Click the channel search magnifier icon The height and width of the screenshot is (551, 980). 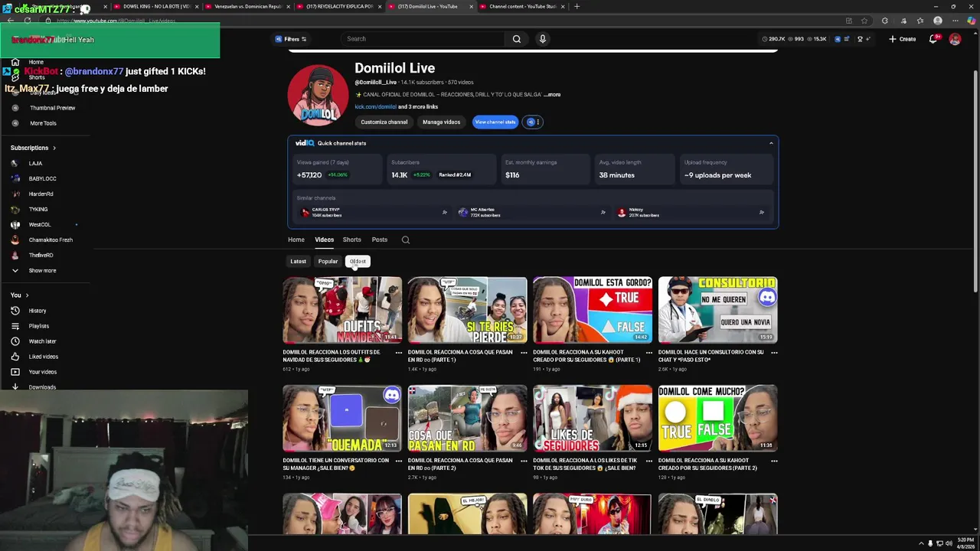406,240
